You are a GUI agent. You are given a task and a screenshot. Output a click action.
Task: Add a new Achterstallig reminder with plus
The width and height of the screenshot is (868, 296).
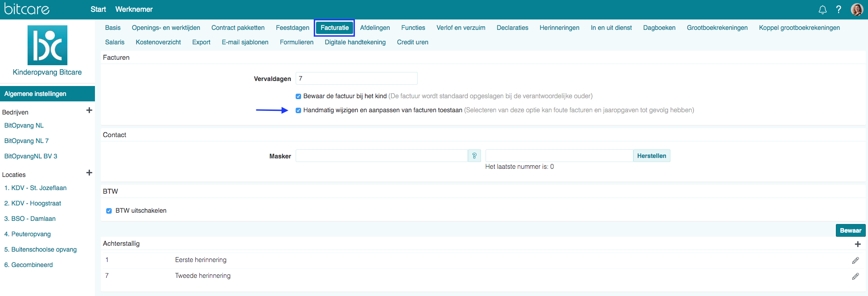858,244
